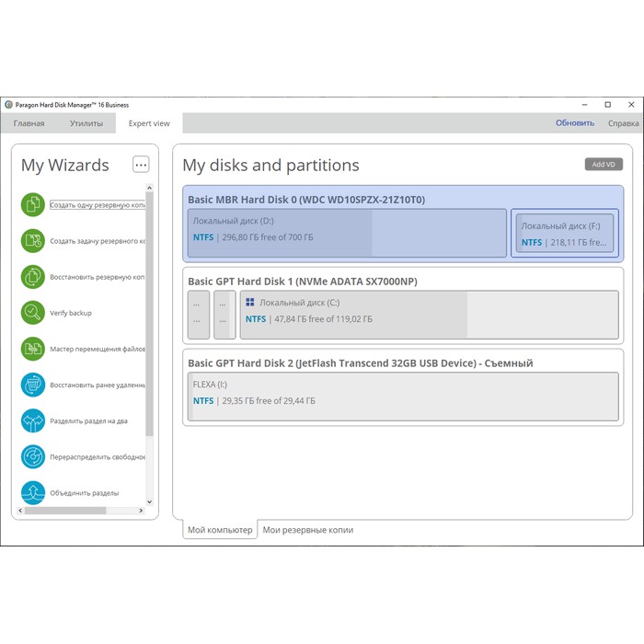Click the undelete partition basket icon
The width and height of the screenshot is (644, 644).
[x=33, y=385]
